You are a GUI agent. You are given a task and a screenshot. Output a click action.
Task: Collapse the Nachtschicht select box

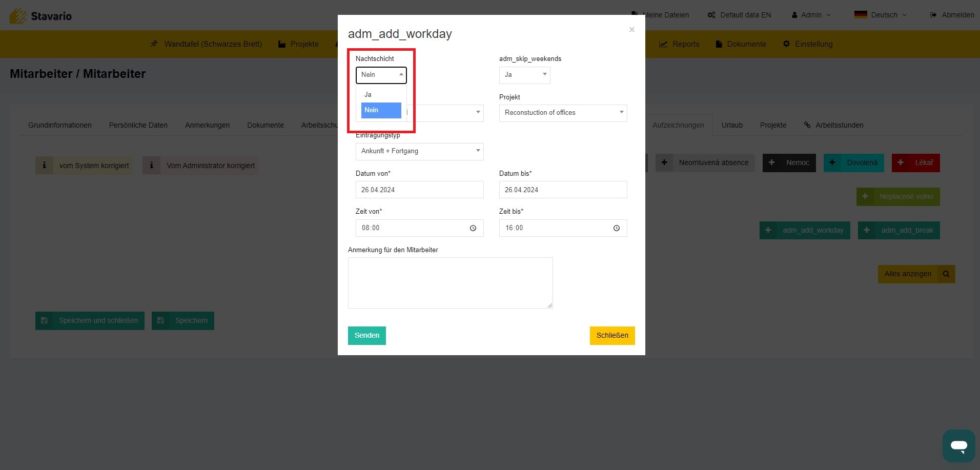point(381,75)
